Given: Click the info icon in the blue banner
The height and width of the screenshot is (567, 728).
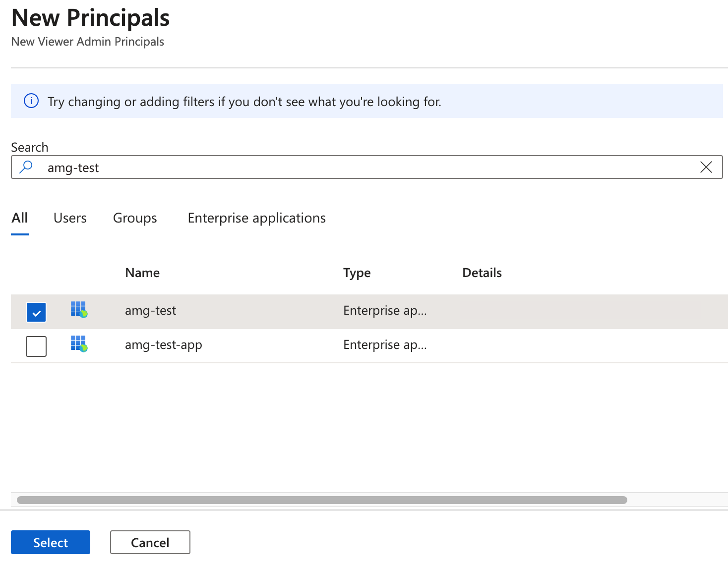Looking at the screenshot, I should click(x=31, y=101).
